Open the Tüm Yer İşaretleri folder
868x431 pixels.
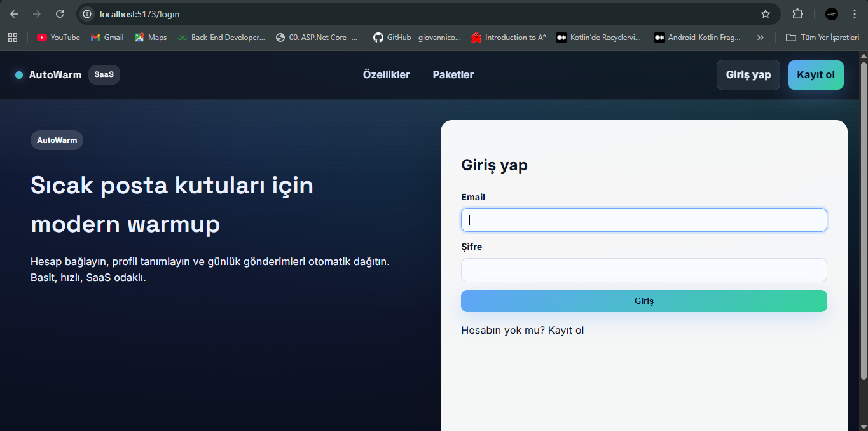click(822, 38)
